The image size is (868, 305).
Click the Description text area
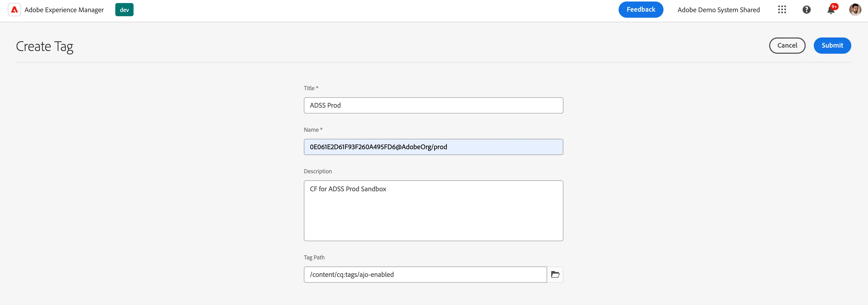coord(433,211)
